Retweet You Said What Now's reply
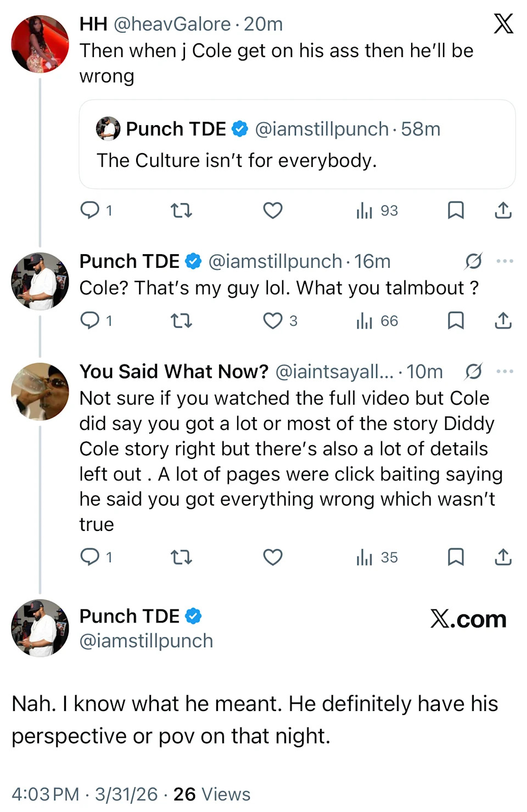 (182, 557)
